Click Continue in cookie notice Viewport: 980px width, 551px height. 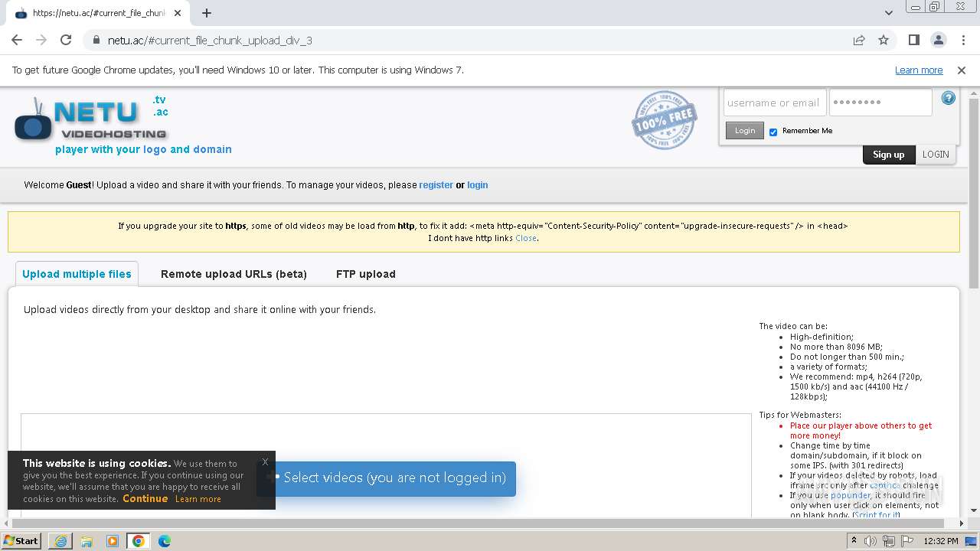[x=145, y=498]
